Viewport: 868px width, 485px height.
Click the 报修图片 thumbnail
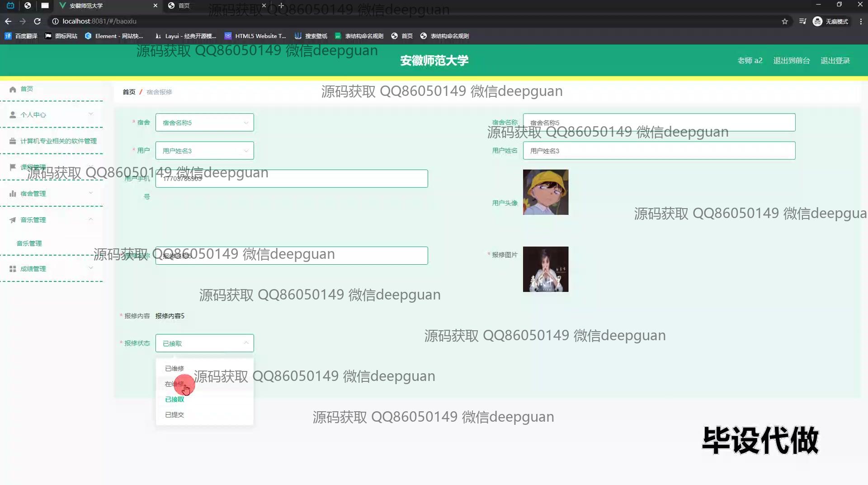pyautogui.click(x=545, y=269)
